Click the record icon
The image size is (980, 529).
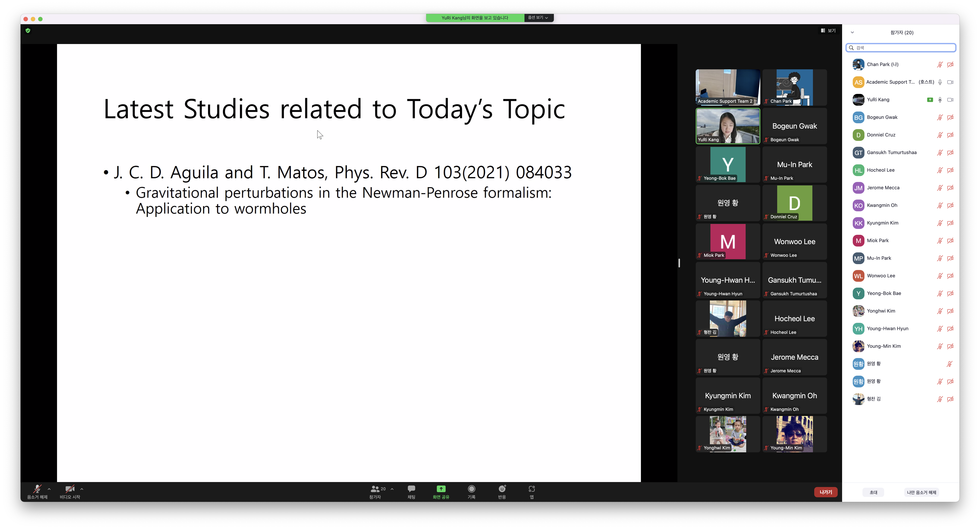click(471, 489)
